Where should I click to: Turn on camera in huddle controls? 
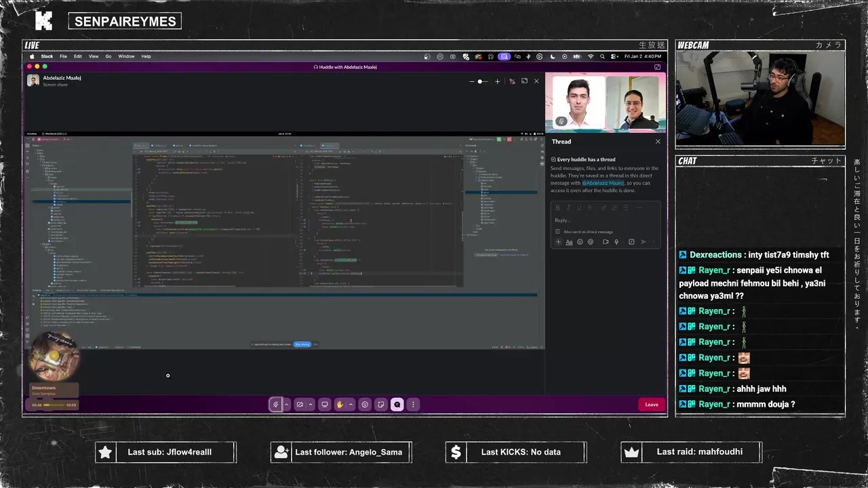(x=300, y=405)
